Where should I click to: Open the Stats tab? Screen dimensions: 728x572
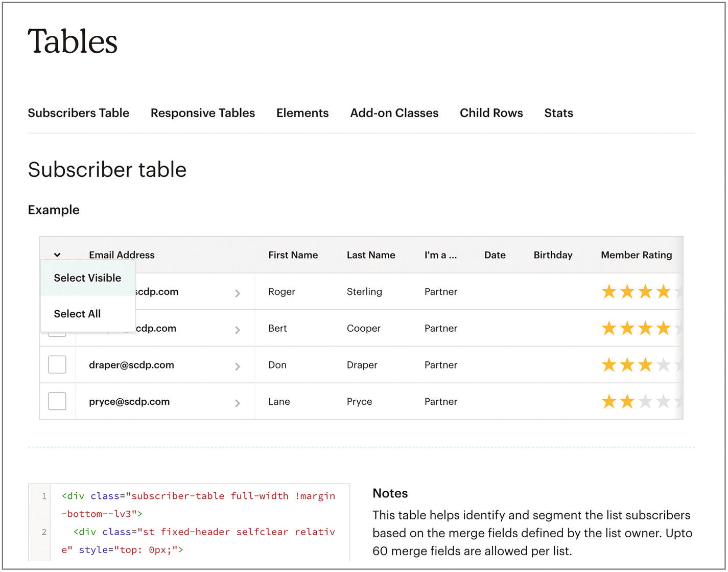[558, 113]
